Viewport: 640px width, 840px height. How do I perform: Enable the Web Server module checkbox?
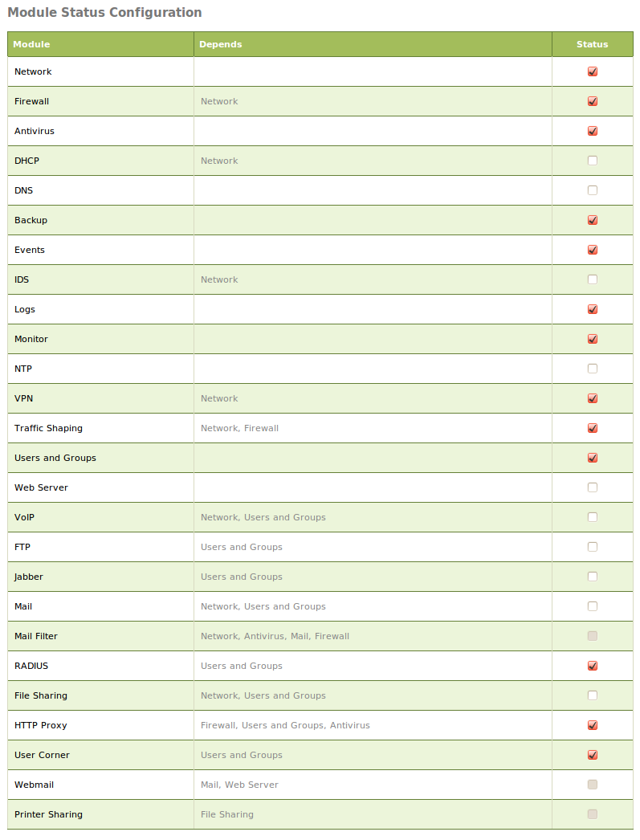click(x=593, y=487)
